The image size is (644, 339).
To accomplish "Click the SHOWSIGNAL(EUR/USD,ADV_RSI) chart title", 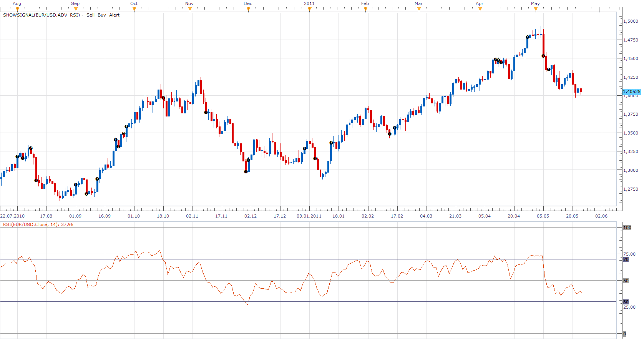I will [41, 15].
